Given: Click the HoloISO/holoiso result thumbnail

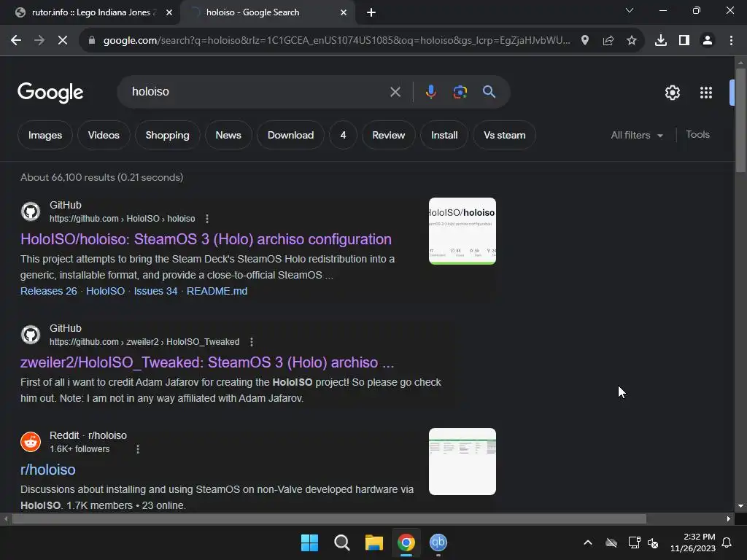Looking at the screenshot, I should pos(462,231).
